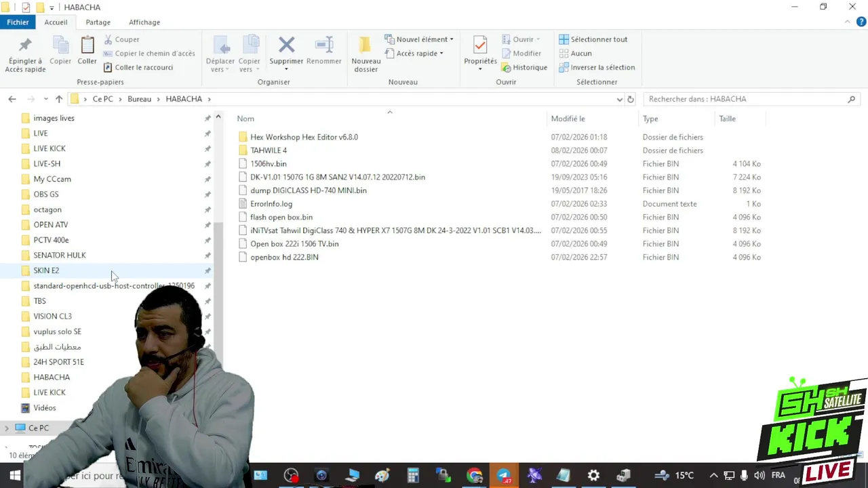Open the OPEN ATV folder
Image resolution: width=868 pixels, height=488 pixels.
[x=51, y=224]
